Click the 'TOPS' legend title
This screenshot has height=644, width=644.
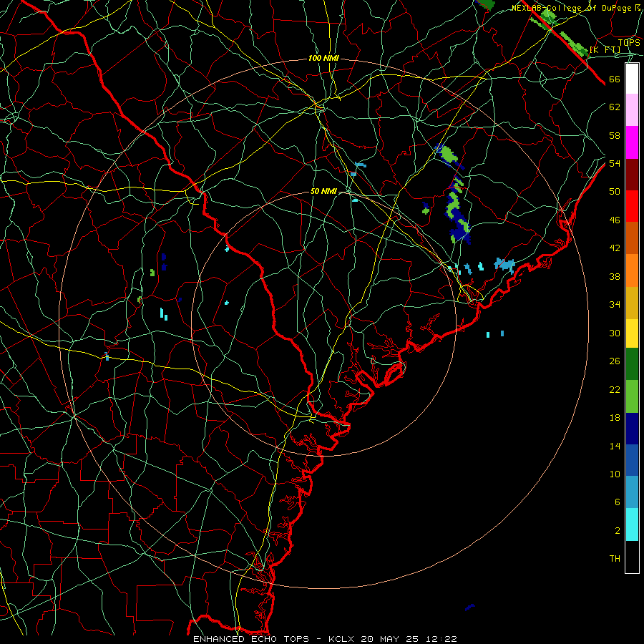(629, 42)
